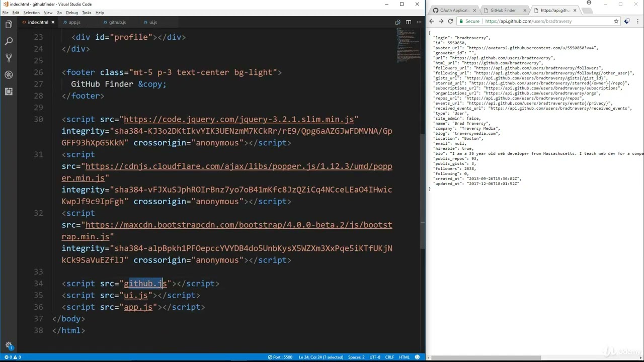Switch to the OAuth Application browser tab
Image resolution: width=644 pixels, height=362 pixels.
tap(454, 10)
